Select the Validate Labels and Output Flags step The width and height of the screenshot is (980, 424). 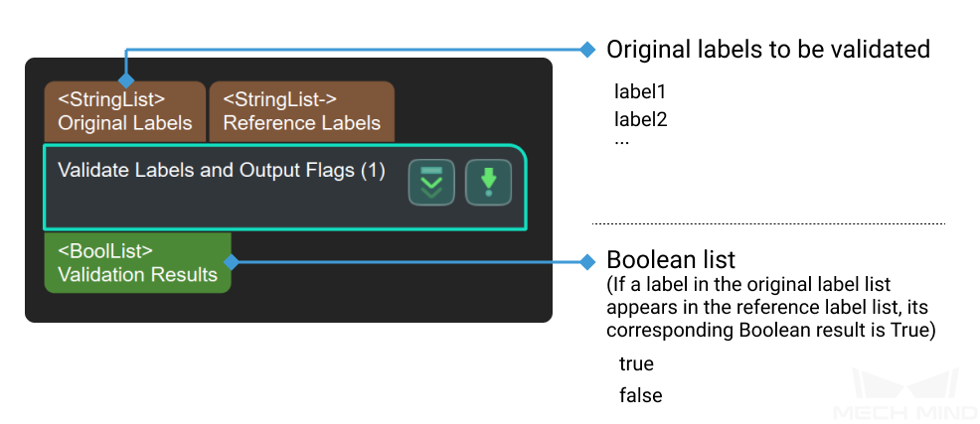click(221, 171)
